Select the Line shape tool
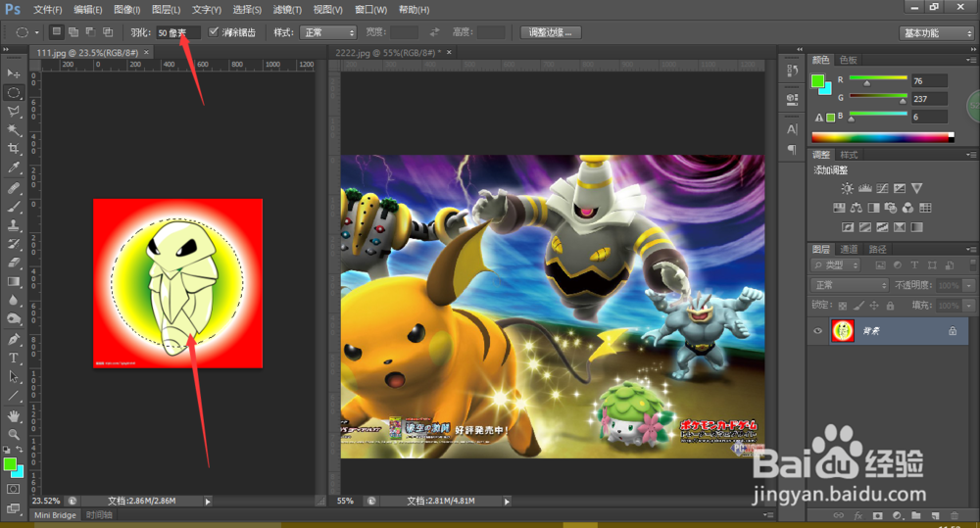This screenshot has width=980, height=528. pos(13,396)
